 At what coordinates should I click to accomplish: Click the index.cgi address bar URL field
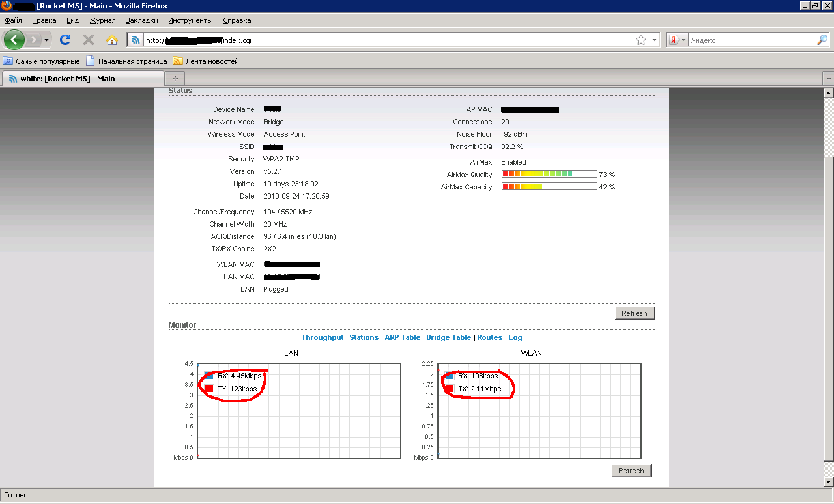tap(388, 40)
